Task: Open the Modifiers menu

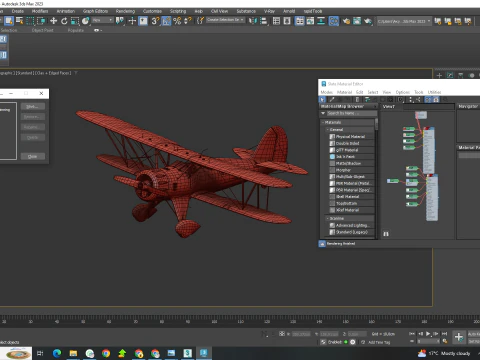Action: click(x=40, y=11)
